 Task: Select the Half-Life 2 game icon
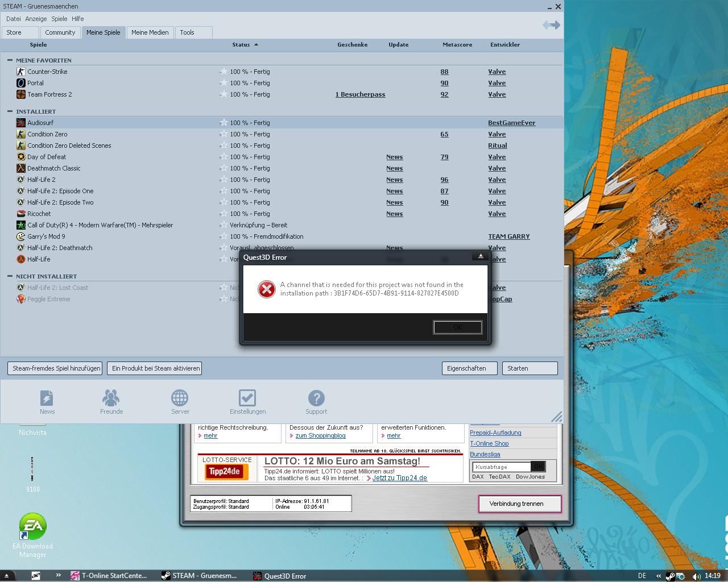click(x=21, y=180)
